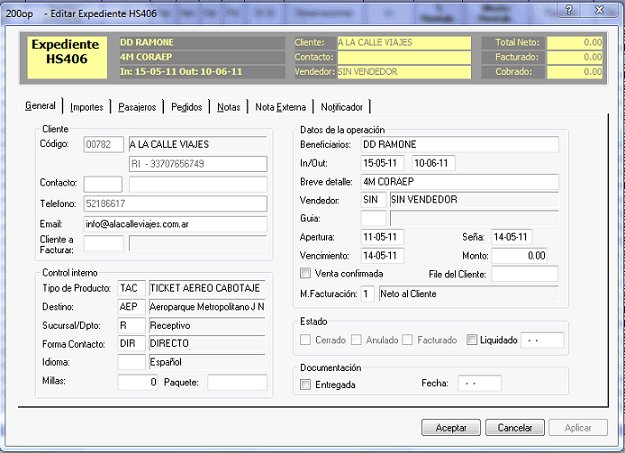Mark documentation as Entregada
Screen dimensions: 625x453
(x=305, y=384)
